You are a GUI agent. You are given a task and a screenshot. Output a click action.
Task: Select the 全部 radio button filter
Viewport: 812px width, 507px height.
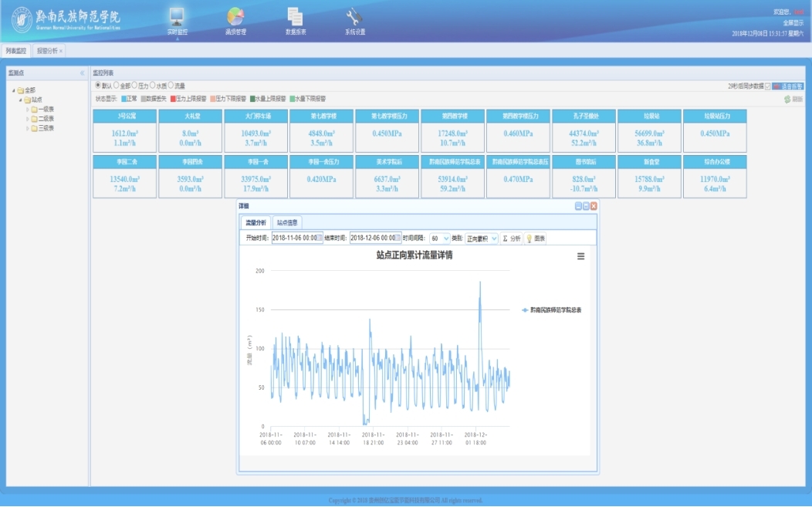(116, 85)
